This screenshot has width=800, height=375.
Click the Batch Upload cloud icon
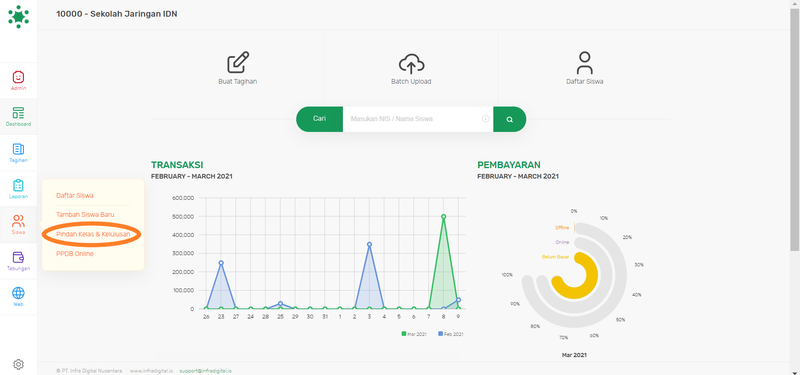[x=411, y=64]
